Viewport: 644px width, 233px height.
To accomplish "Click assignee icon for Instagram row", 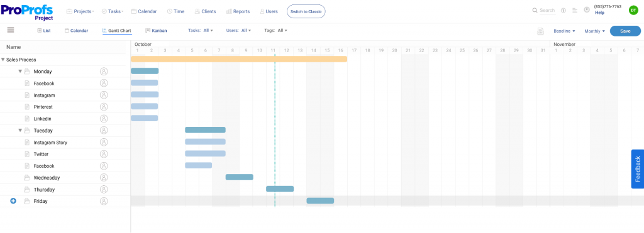I will click(104, 95).
